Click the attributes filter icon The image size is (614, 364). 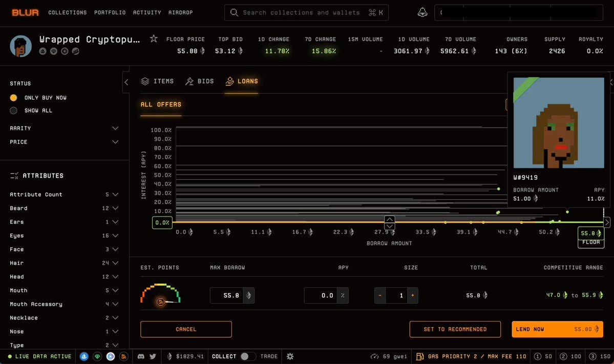click(x=14, y=176)
